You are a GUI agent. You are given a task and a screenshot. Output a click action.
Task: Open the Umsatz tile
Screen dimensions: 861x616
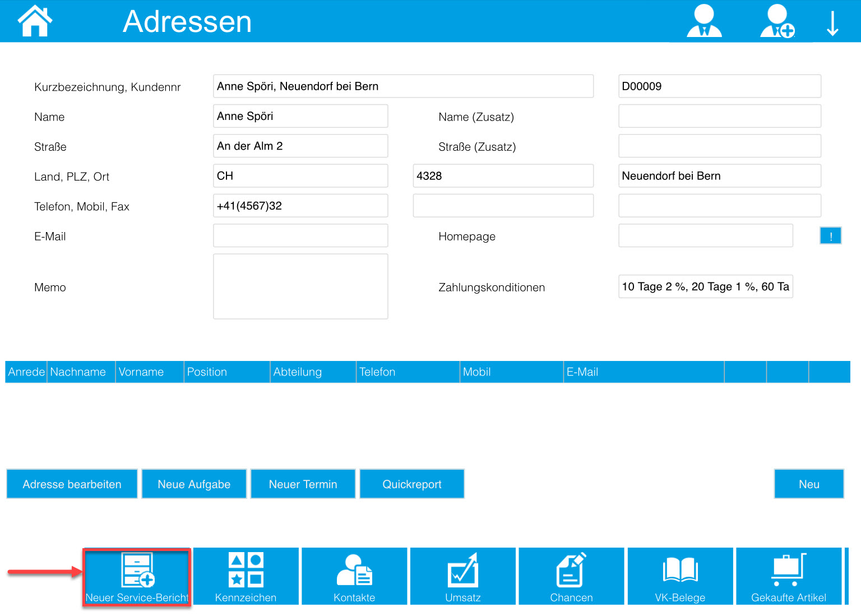tap(463, 577)
